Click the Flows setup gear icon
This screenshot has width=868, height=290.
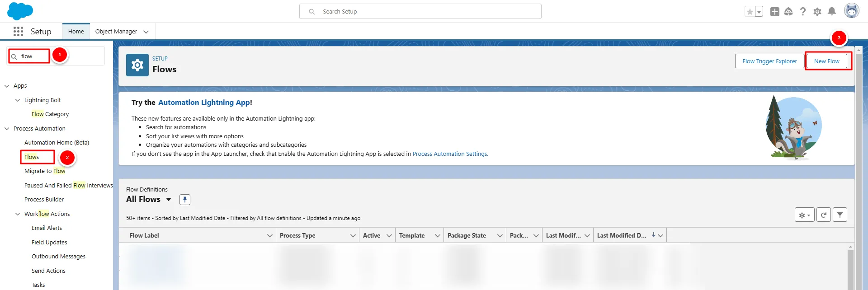pos(137,65)
